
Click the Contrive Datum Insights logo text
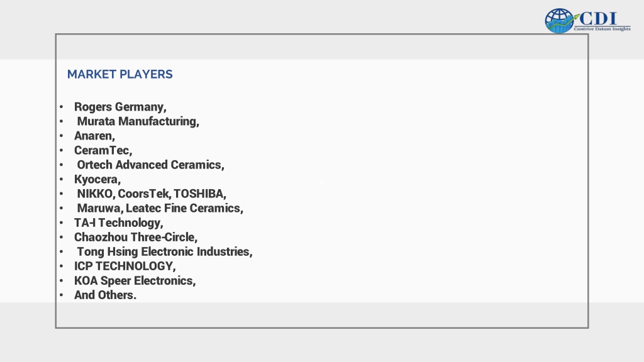tap(602, 29)
